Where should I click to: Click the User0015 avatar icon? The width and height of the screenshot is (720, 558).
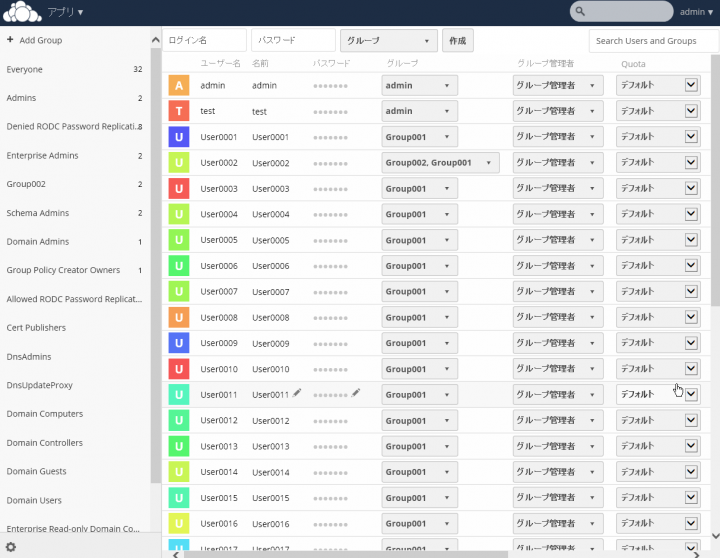(179, 498)
